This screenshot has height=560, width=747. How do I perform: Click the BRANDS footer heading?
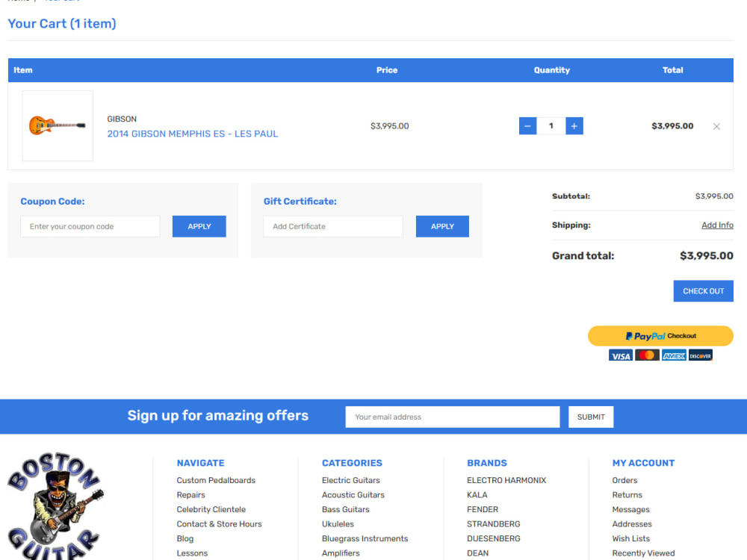(487, 463)
